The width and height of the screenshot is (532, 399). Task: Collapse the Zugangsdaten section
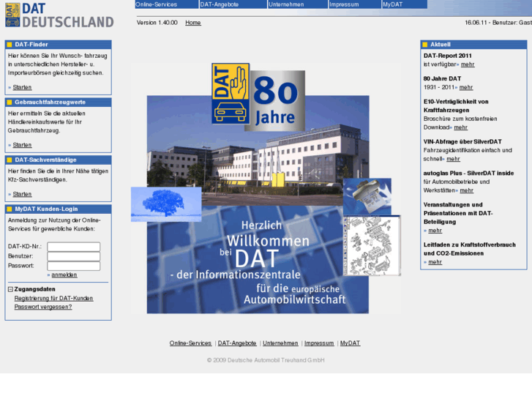click(10, 289)
